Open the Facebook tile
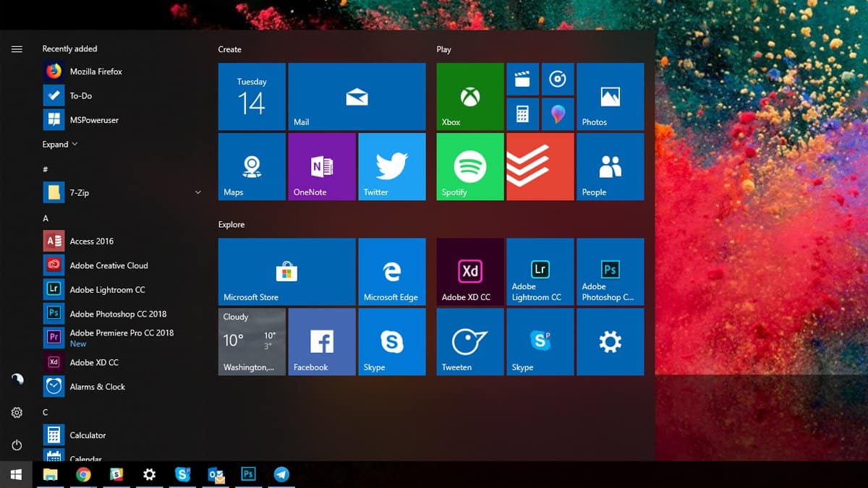The height and width of the screenshot is (488, 868). coord(321,341)
